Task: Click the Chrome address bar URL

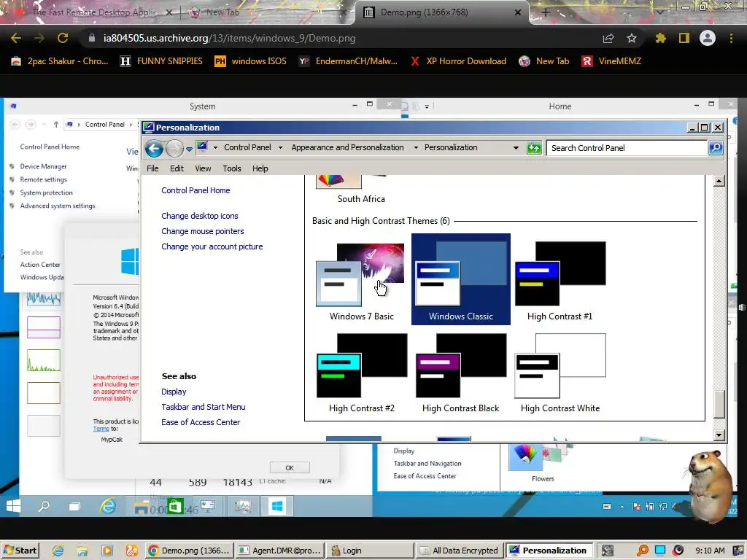Action: coord(229,39)
